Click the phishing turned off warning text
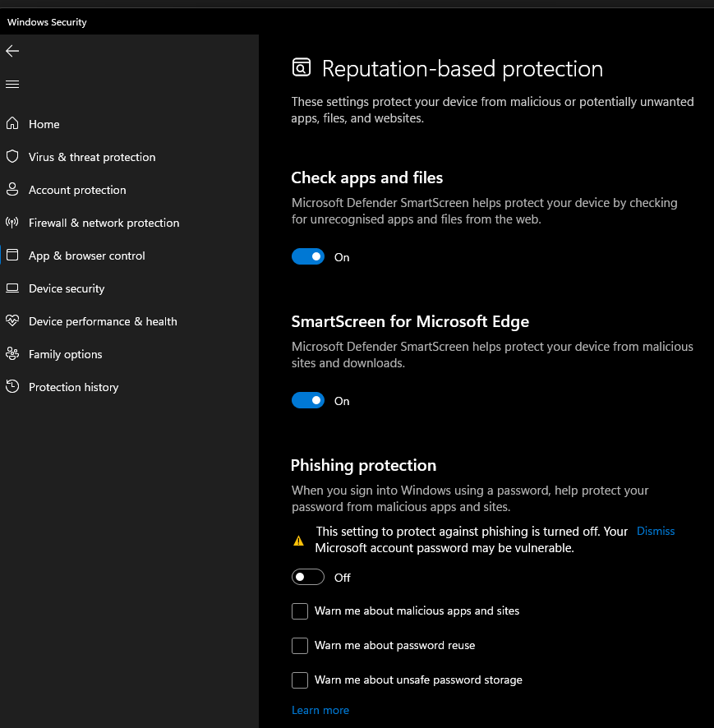This screenshot has width=714, height=728. tap(471, 540)
